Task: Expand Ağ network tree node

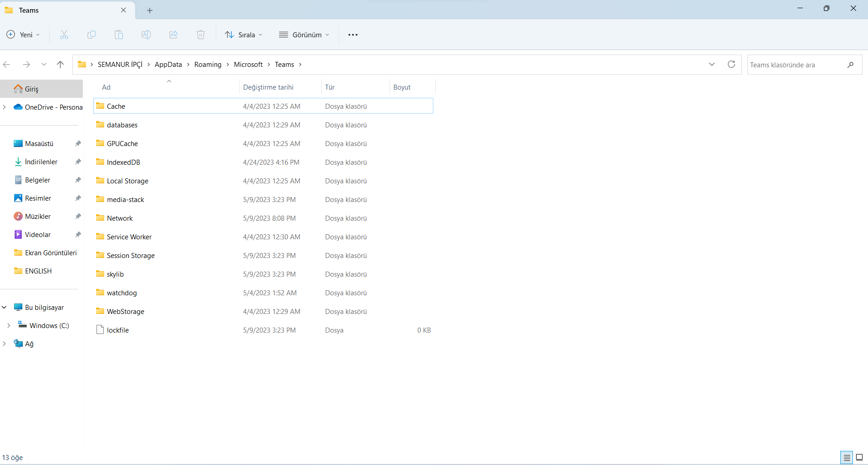Action: click(x=5, y=344)
